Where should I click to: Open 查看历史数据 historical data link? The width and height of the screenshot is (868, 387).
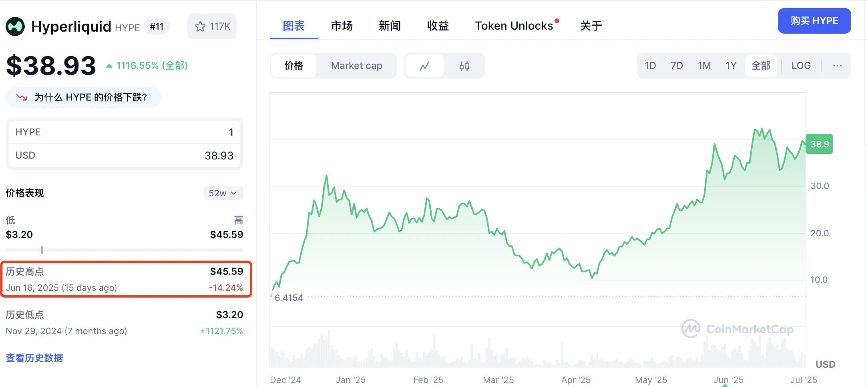[x=34, y=358]
